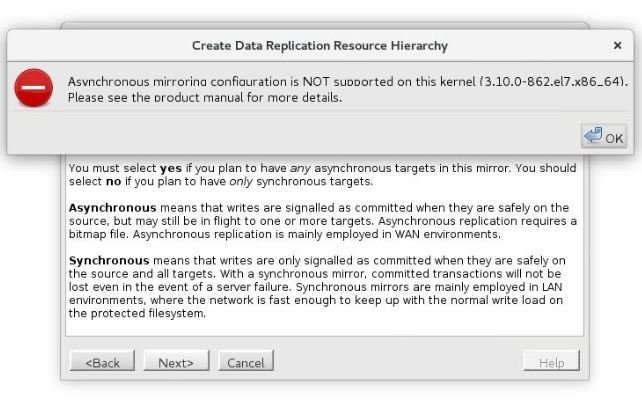
Task: Click the red error stop icon
Action: 33,90
